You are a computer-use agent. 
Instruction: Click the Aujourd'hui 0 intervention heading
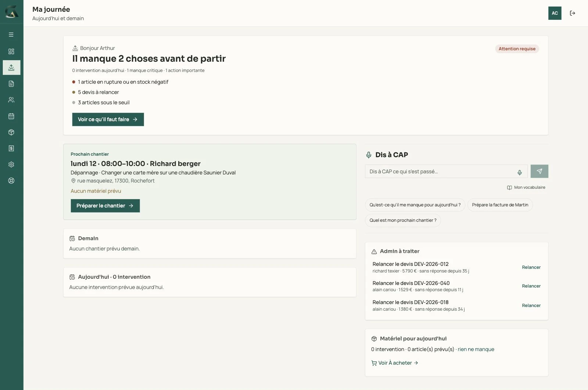114,277
